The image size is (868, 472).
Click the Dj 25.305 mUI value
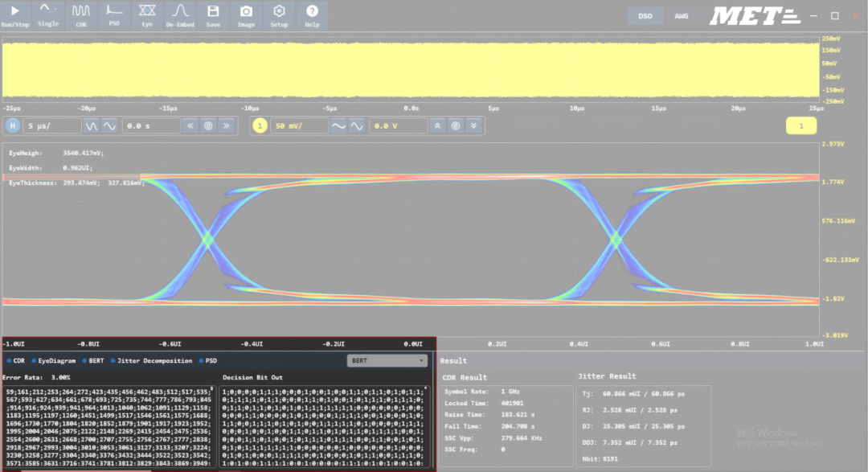pos(643,427)
